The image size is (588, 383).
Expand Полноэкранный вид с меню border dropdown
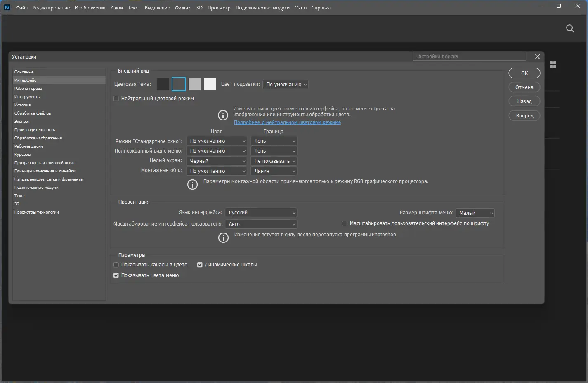click(x=274, y=151)
